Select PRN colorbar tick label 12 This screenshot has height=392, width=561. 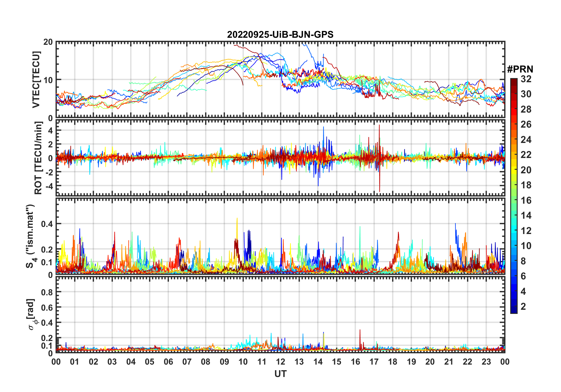pyautogui.click(x=526, y=231)
